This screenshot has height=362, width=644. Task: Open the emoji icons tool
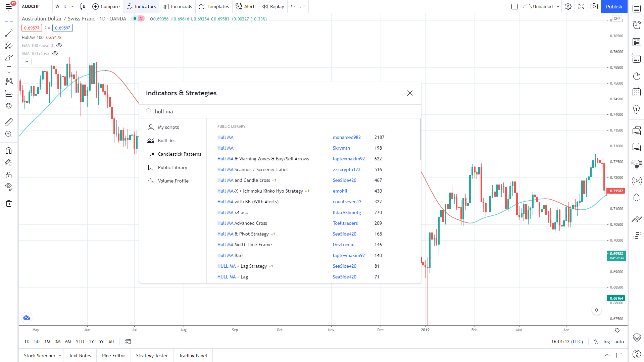click(9, 106)
